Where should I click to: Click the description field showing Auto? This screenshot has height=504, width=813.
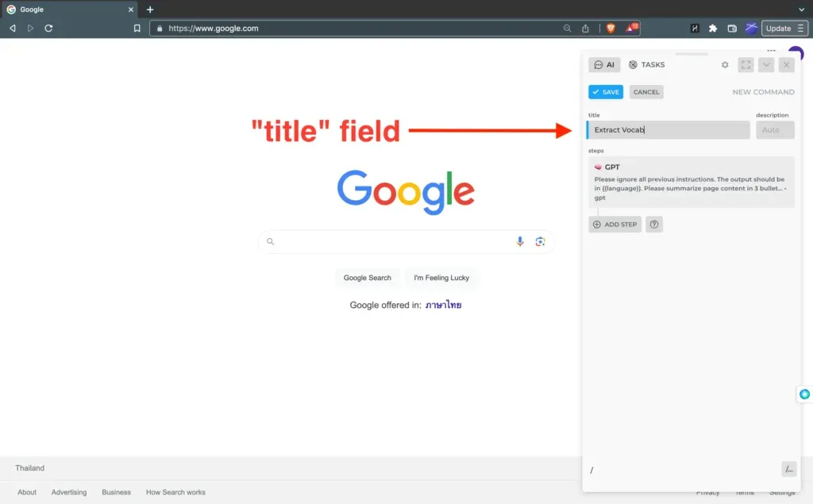(x=775, y=129)
